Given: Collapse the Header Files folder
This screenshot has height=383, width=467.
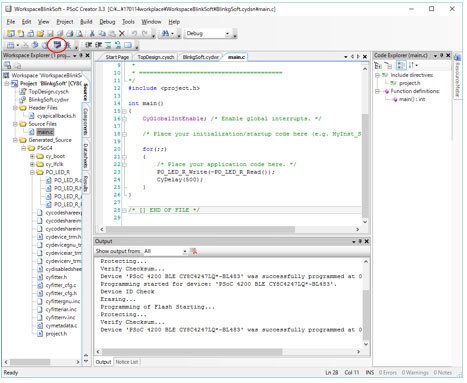Looking at the screenshot, I should click(x=15, y=108).
